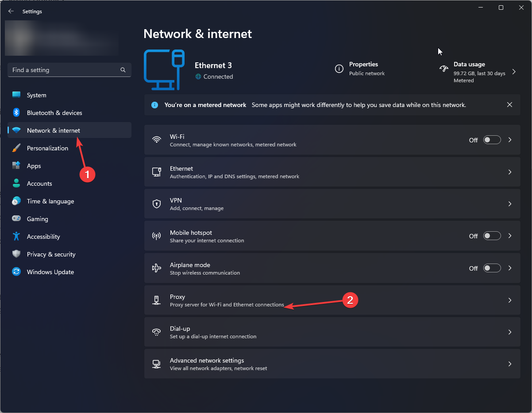Expand Mobile hotspot row chevron
Viewport: 532px width, 413px height.
click(510, 236)
